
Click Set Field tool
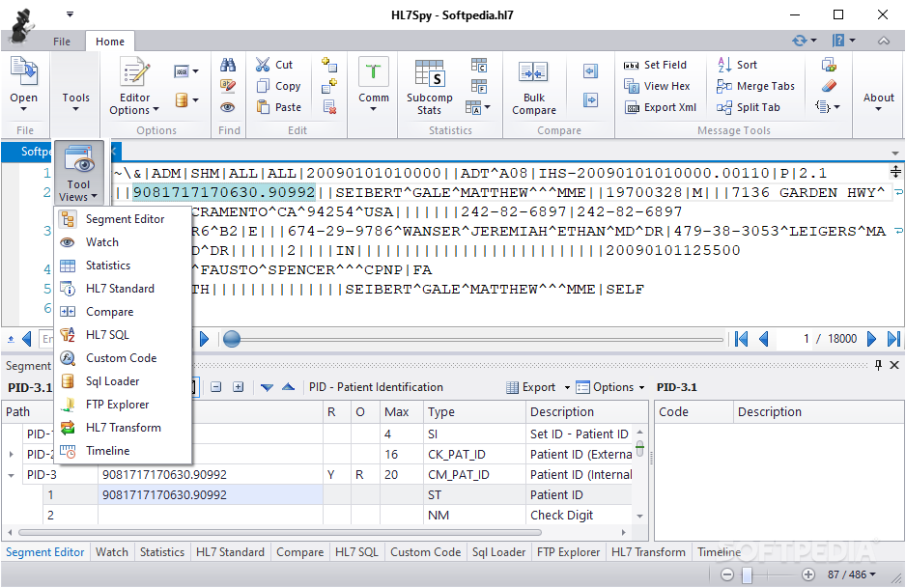pos(656,65)
